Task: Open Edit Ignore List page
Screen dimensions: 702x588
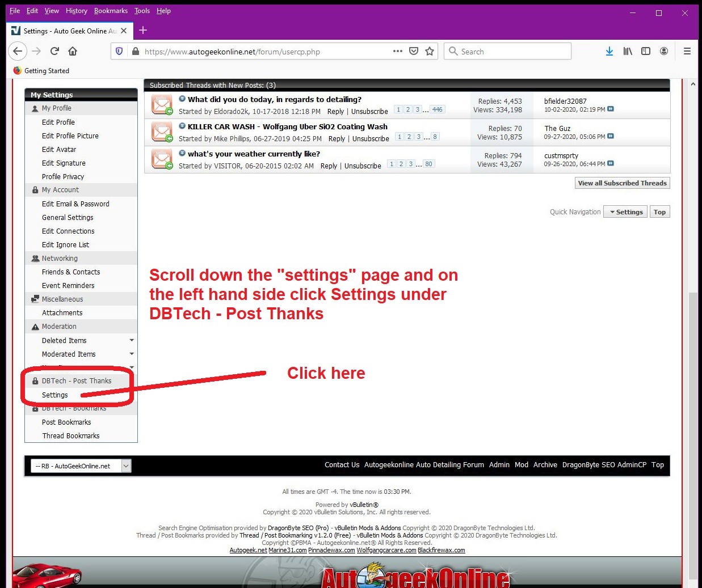Action: click(65, 245)
